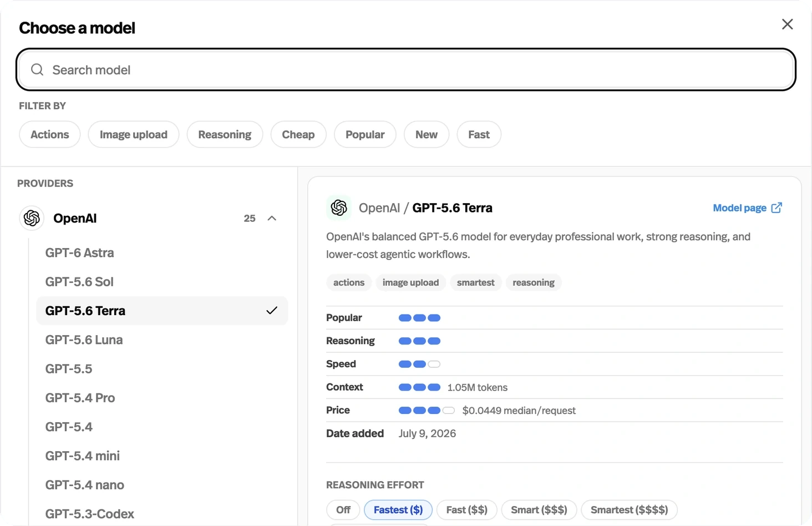Image resolution: width=812 pixels, height=526 pixels.
Task: Focus the Search model input field
Action: pos(406,70)
